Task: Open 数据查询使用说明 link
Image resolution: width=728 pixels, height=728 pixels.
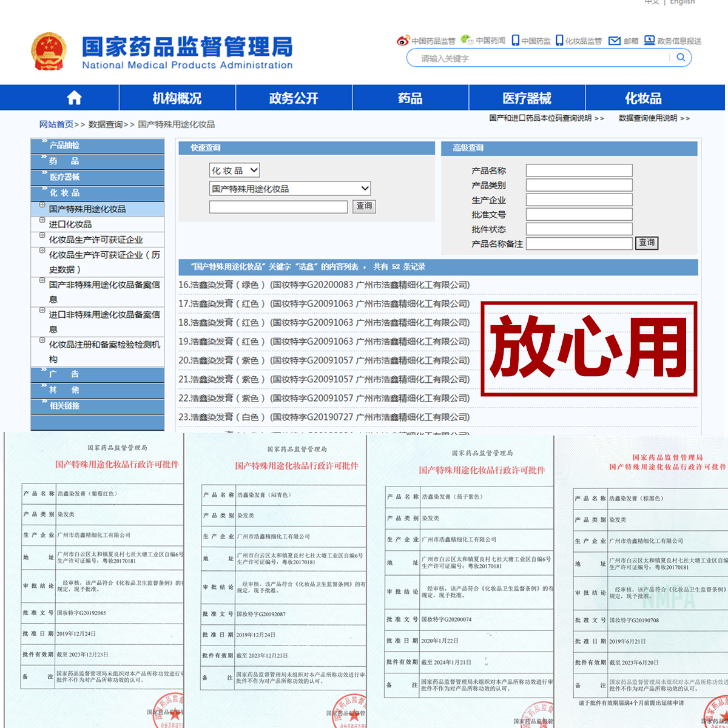Action: (648, 118)
